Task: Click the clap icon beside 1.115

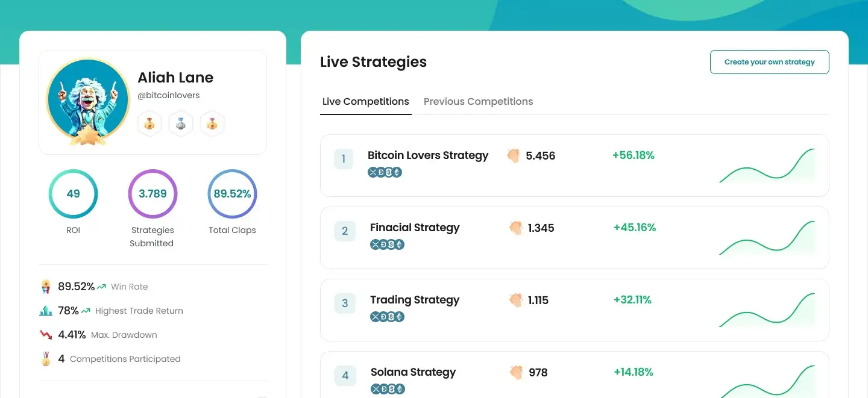Action: pyautogui.click(x=515, y=300)
